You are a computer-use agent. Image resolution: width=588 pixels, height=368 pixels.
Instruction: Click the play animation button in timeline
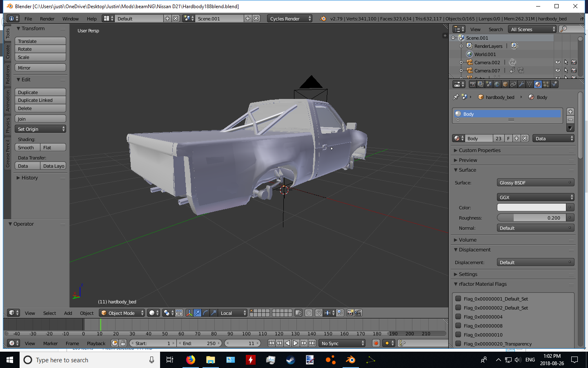pos(296,343)
